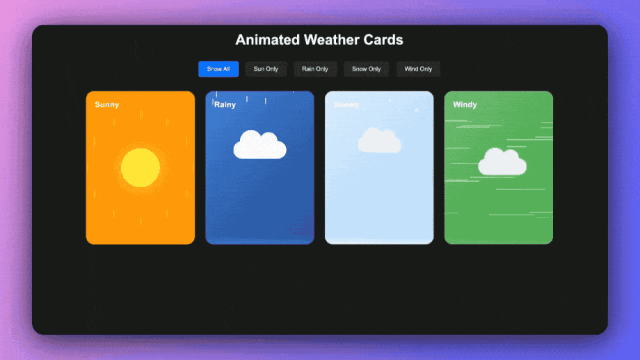Click a sun ray mark above the sun

pyautogui.click(x=141, y=115)
